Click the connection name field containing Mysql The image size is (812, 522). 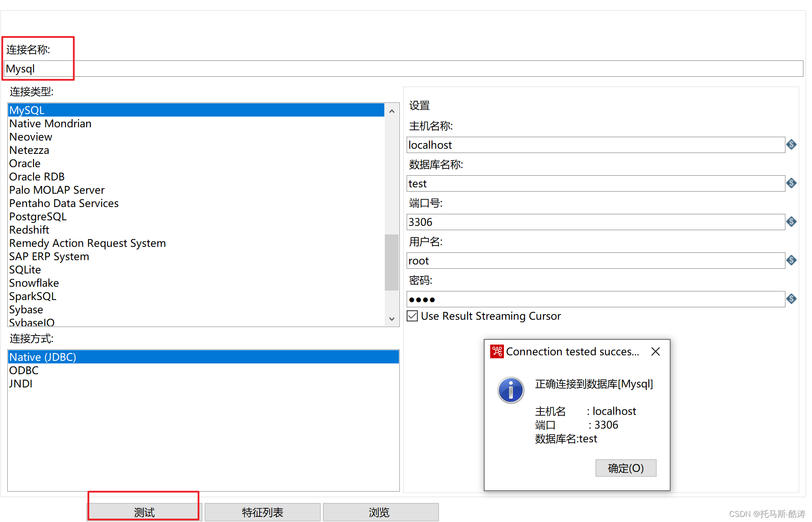[x=403, y=69]
